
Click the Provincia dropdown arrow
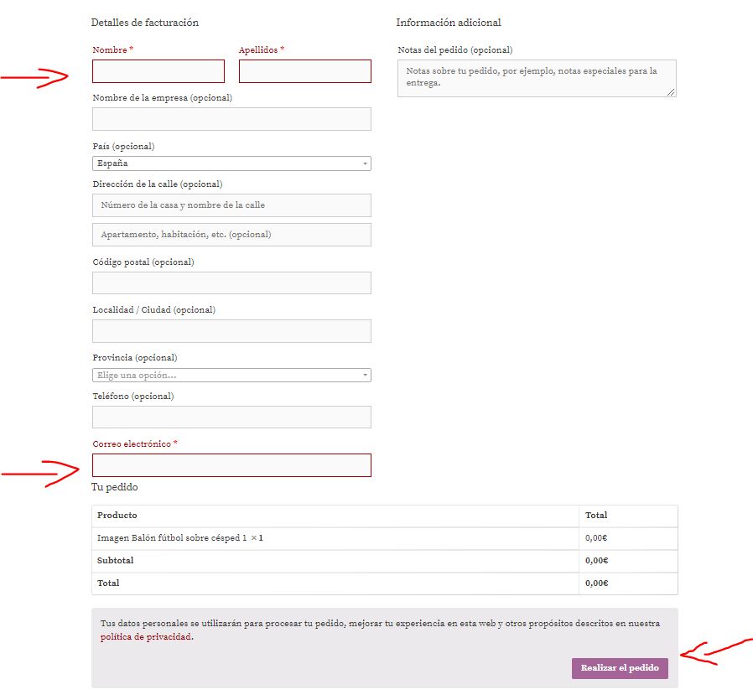[x=365, y=375]
